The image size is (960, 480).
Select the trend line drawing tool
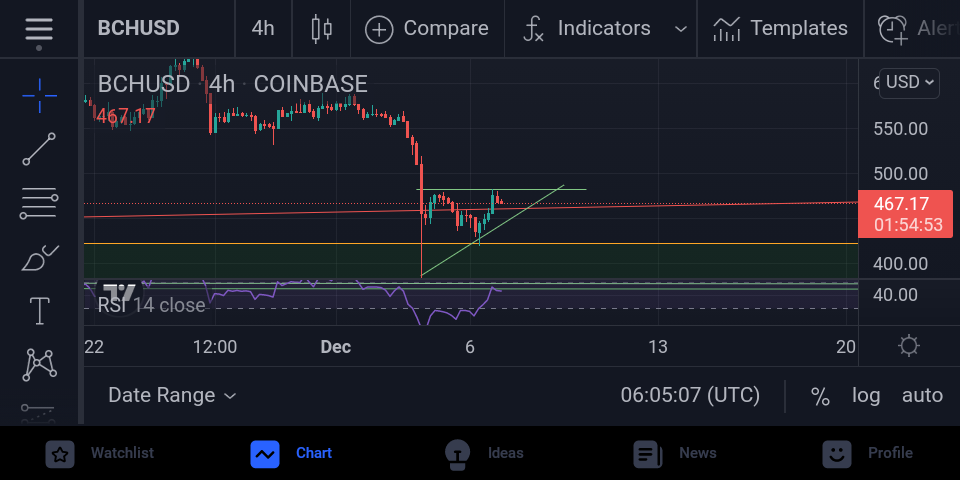pos(39,149)
